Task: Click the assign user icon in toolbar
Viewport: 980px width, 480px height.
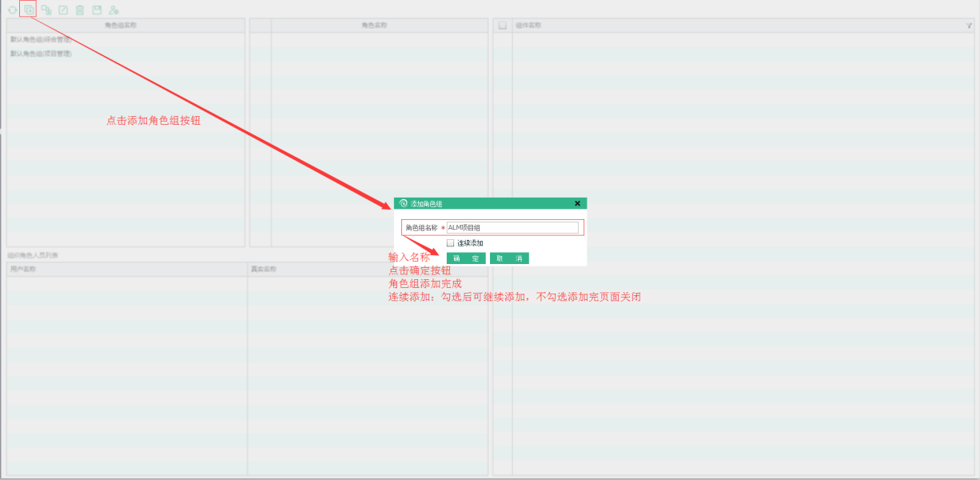Action: [114, 10]
